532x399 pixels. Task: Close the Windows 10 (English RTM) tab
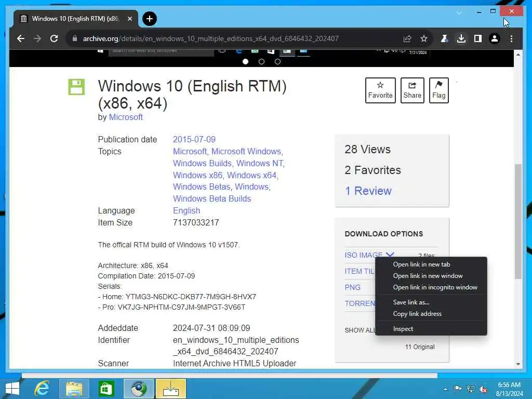pos(129,19)
